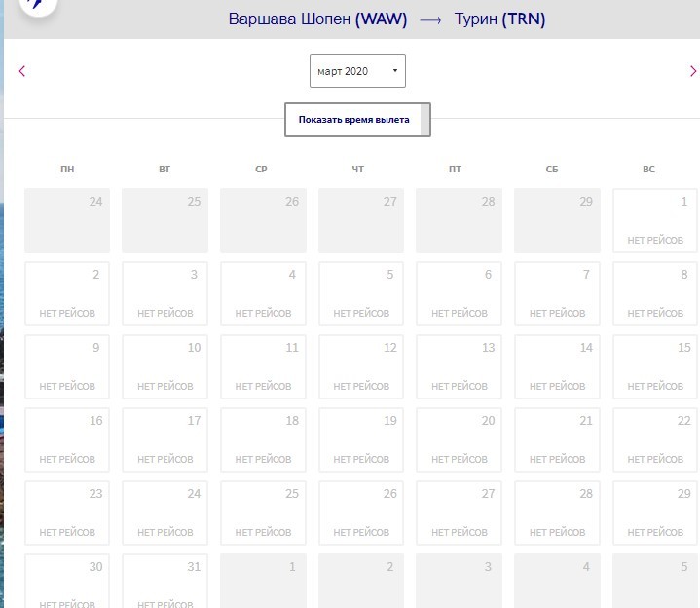
Task: Click the March 23 date cell
Action: click(x=67, y=513)
